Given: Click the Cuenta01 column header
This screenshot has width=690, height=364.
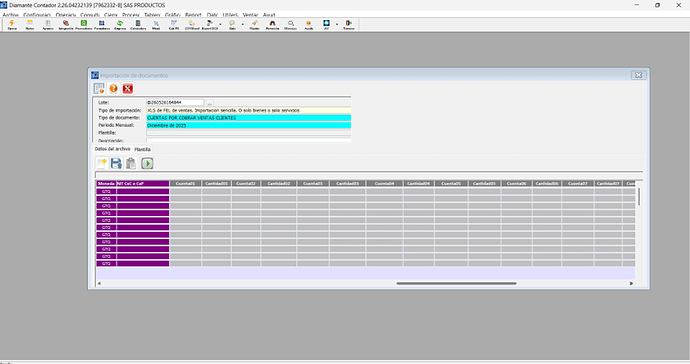Looking at the screenshot, I should 186,184.
